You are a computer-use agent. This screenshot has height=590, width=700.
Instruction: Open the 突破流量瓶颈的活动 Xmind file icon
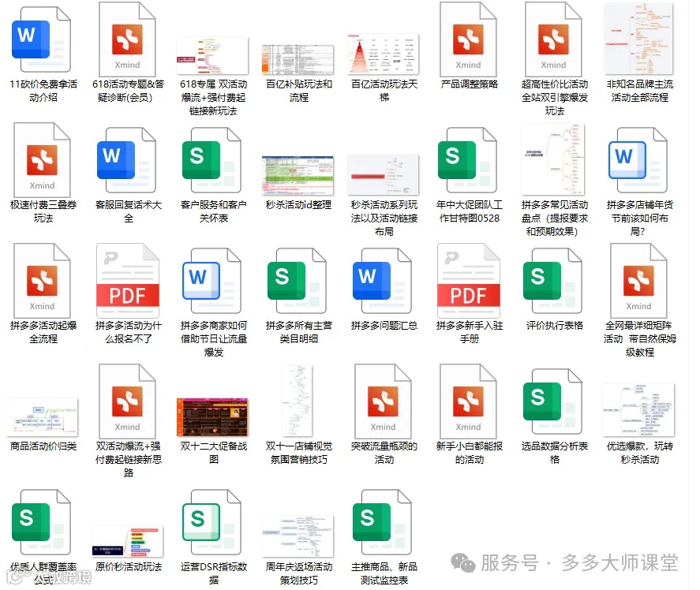[383, 401]
